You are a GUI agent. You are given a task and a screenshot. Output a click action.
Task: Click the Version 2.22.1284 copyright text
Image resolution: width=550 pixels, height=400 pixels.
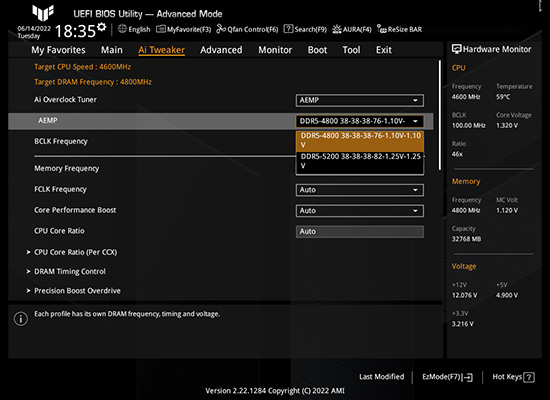click(275, 391)
